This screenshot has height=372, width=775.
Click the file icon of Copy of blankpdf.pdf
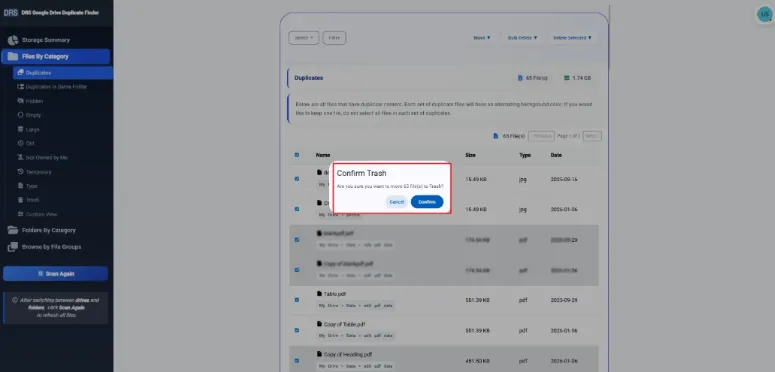[x=319, y=263]
